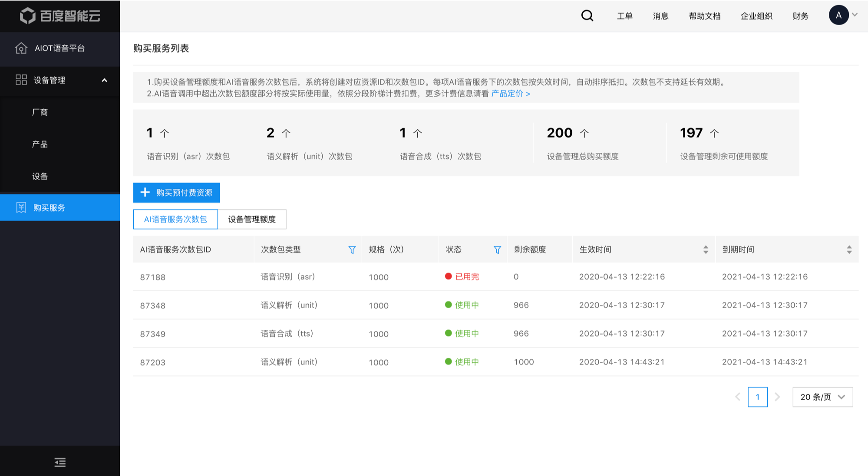Click 语音识别（asr）次数包 count card
The image size is (868, 476).
188,143
